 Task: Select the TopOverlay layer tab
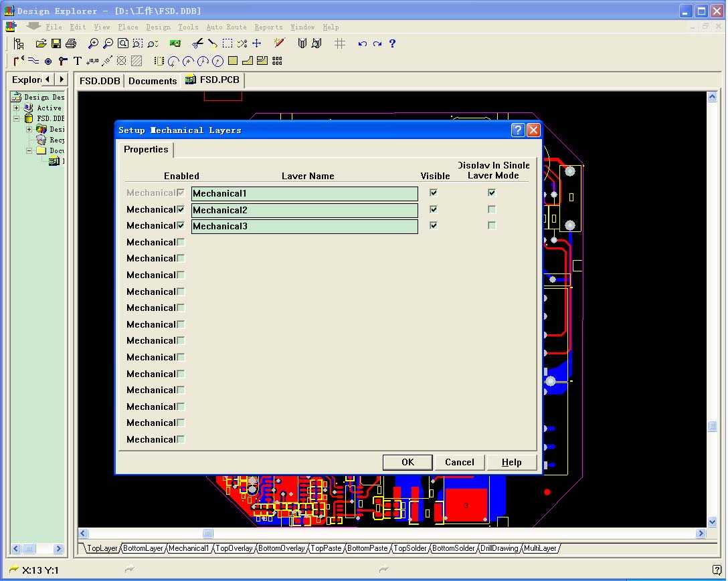click(x=234, y=548)
